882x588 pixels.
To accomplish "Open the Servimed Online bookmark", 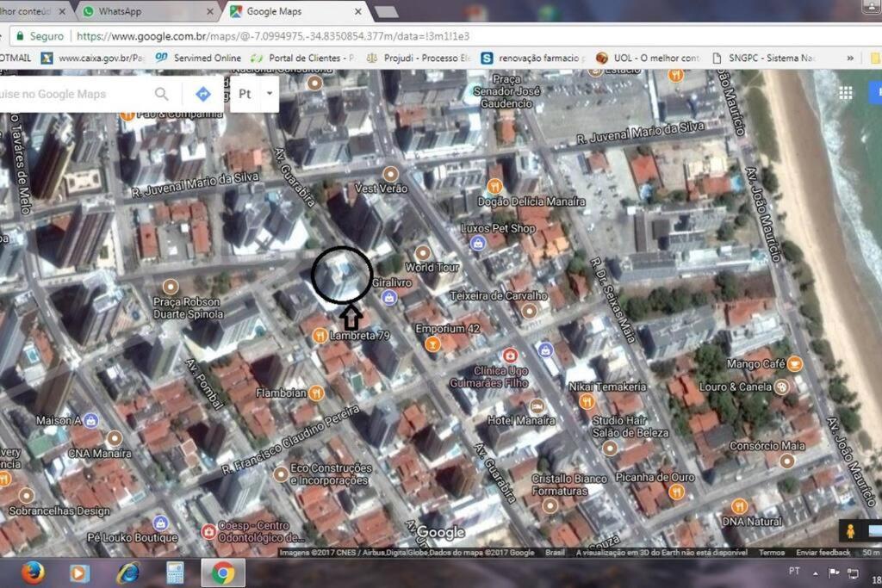I will [199, 58].
